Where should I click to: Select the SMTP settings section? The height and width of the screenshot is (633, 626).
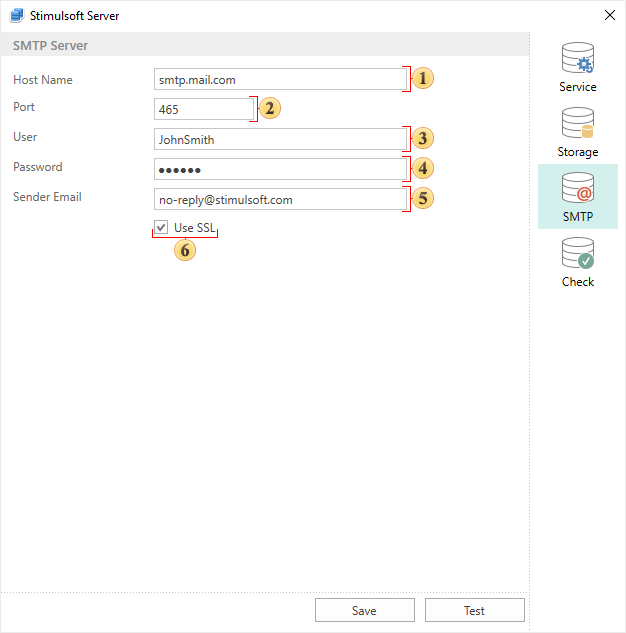click(x=578, y=197)
